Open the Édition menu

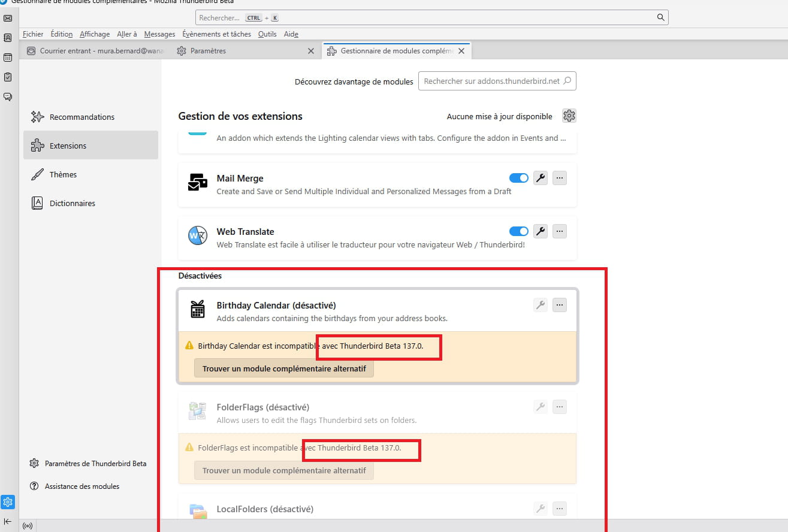tap(62, 34)
